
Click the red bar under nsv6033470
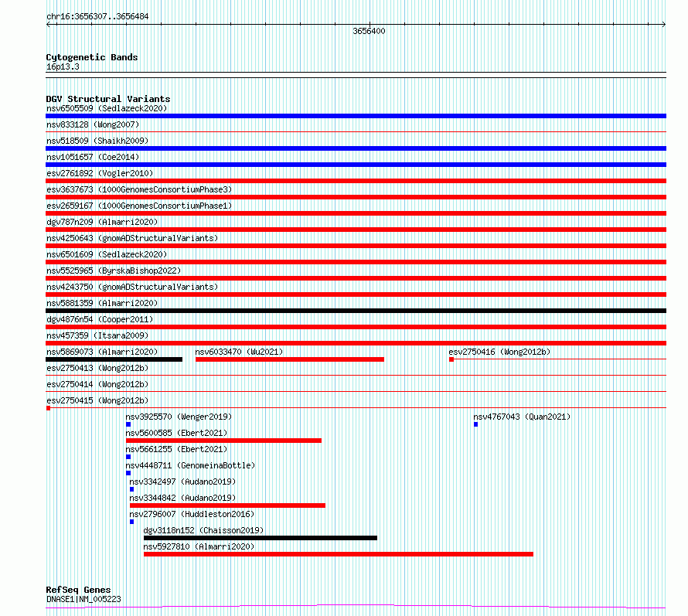pos(290,359)
